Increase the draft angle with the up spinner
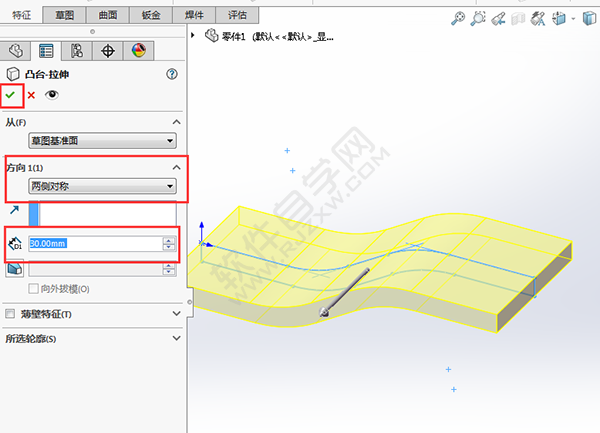 [x=169, y=265]
